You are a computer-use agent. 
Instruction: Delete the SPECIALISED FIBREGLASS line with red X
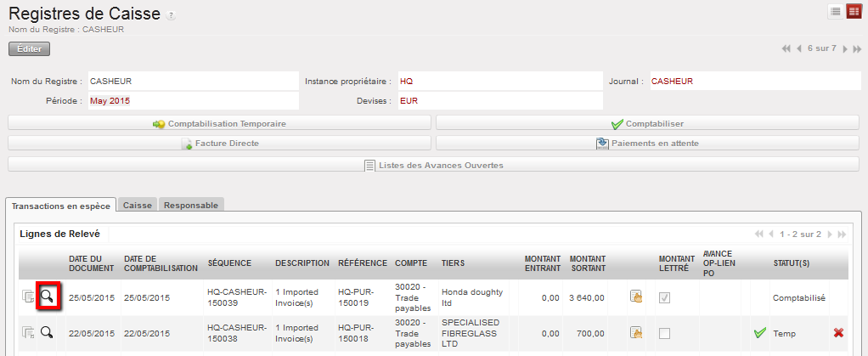838,333
